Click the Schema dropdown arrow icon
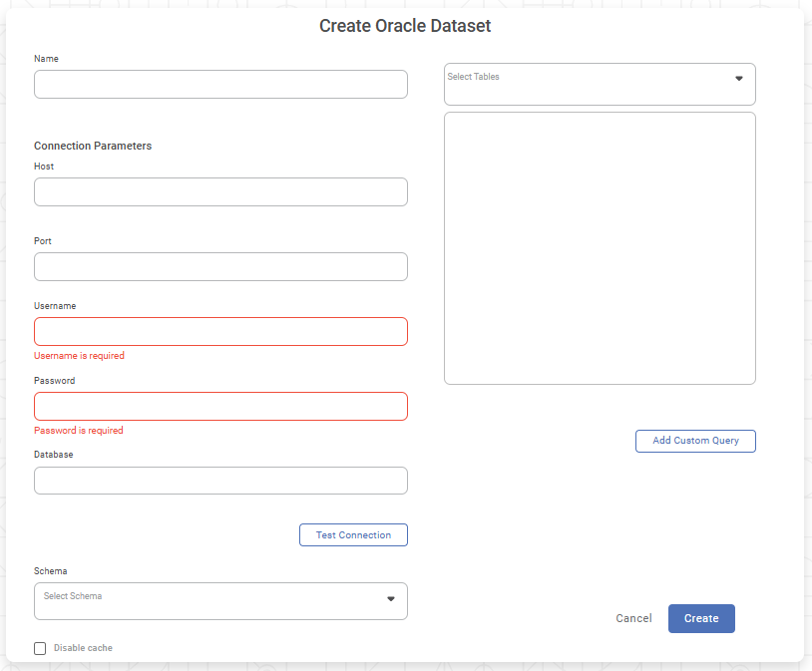Image resolution: width=812 pixels, height=671 pixels. pos(391,599)
